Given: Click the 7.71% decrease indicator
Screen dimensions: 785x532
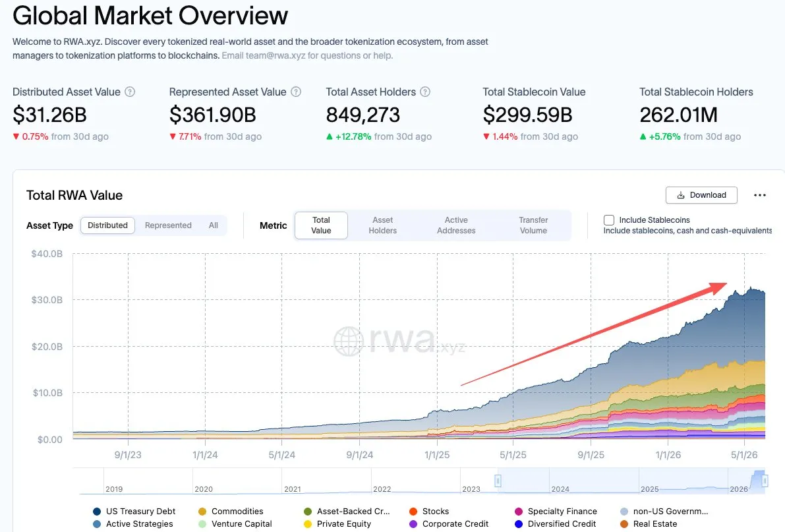Looking at the screenshot, I should click(x=185, y=136).
